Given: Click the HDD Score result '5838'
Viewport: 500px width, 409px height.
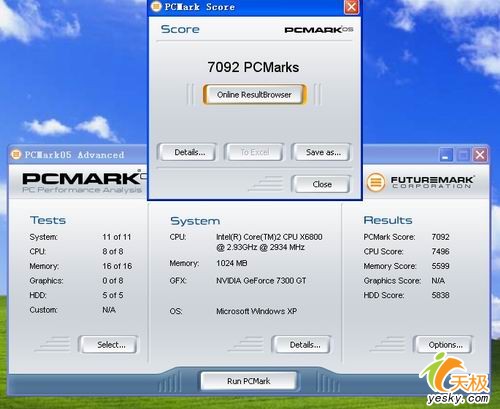Looking at the screenshot, I should click(x=440, y=295).
